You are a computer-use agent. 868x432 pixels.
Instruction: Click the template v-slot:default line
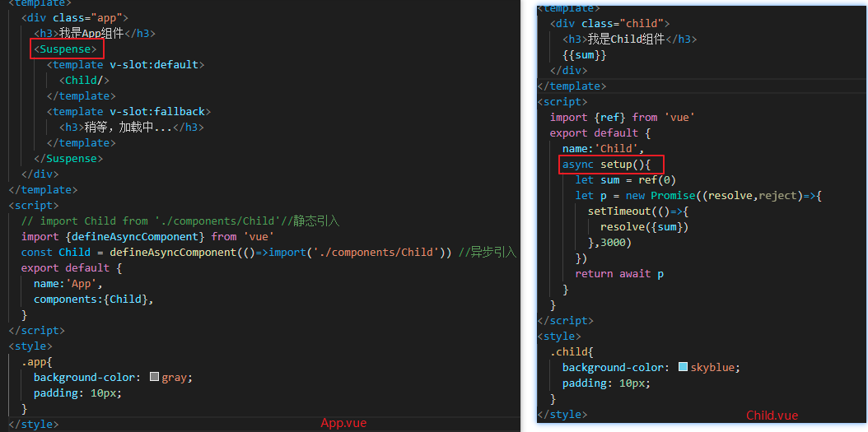coord(126,65)
